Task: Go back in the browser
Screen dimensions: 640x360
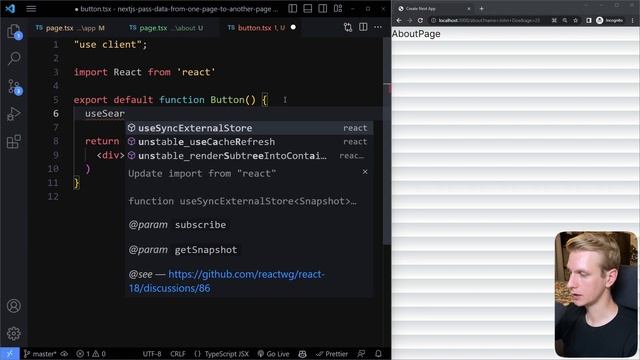Action: click(399, 20)
